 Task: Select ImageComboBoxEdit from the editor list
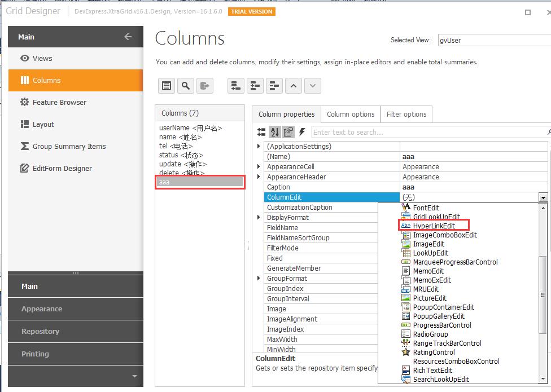(x=445, y=235)
